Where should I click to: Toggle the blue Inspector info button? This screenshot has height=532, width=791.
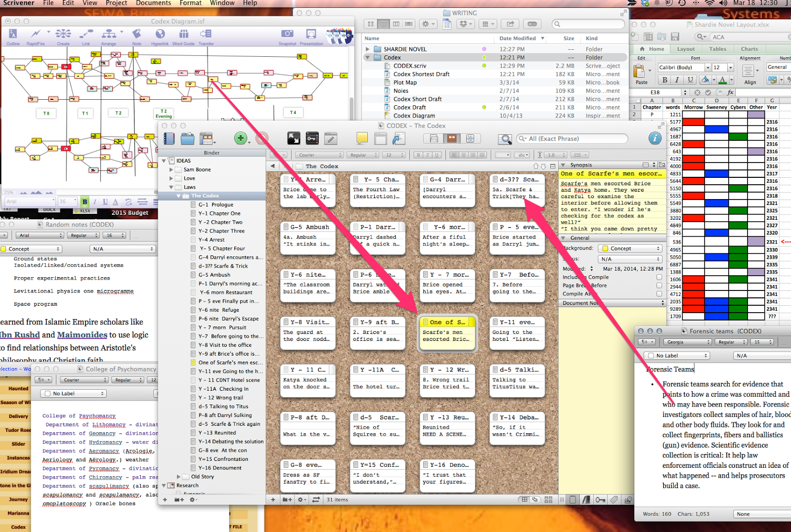(x=655, y=139)
